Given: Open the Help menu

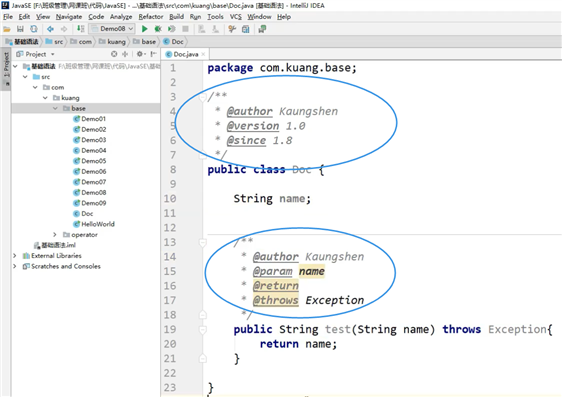Looking at the screenshot, I should (284, 17).
